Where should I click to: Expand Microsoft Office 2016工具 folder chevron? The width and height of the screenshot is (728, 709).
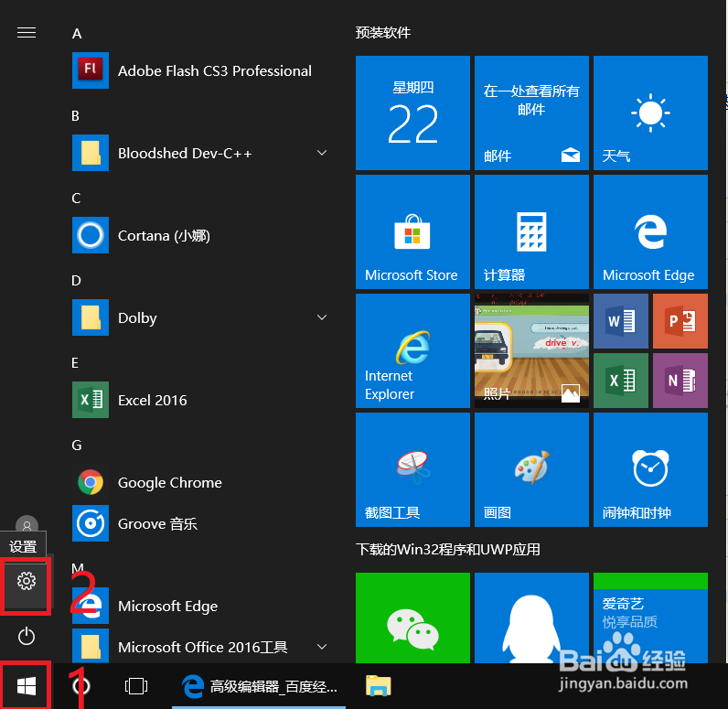tap(322, 647)
